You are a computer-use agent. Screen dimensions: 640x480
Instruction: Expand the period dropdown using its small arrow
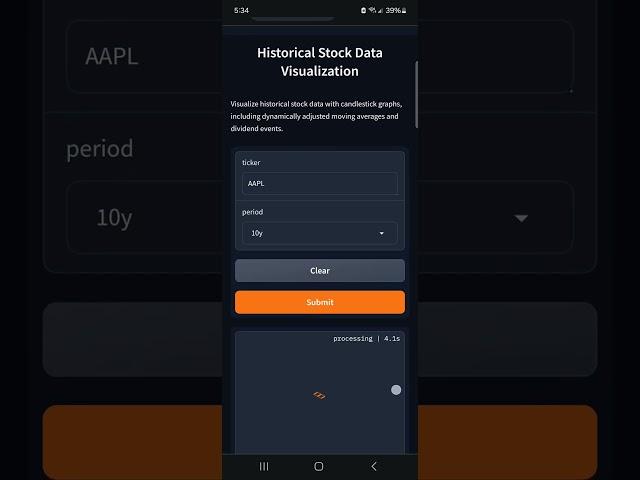[x=381, y=233]
